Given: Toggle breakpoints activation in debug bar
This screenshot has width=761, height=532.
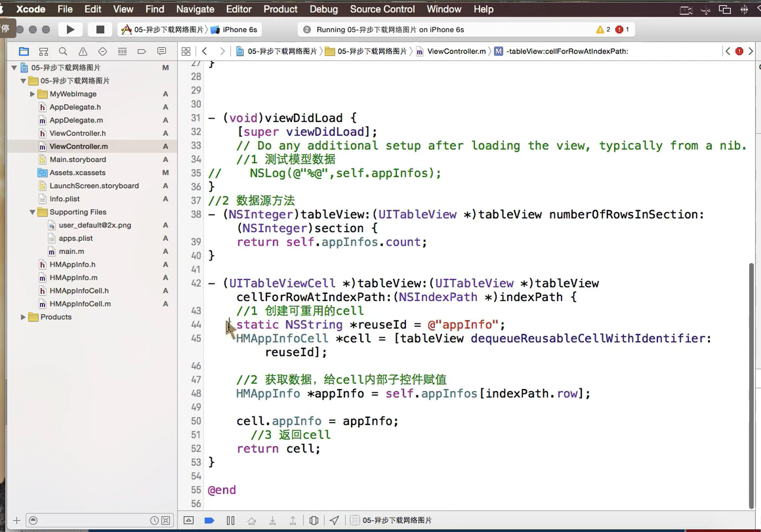Looking at the screenshot, I should point(209,521).
